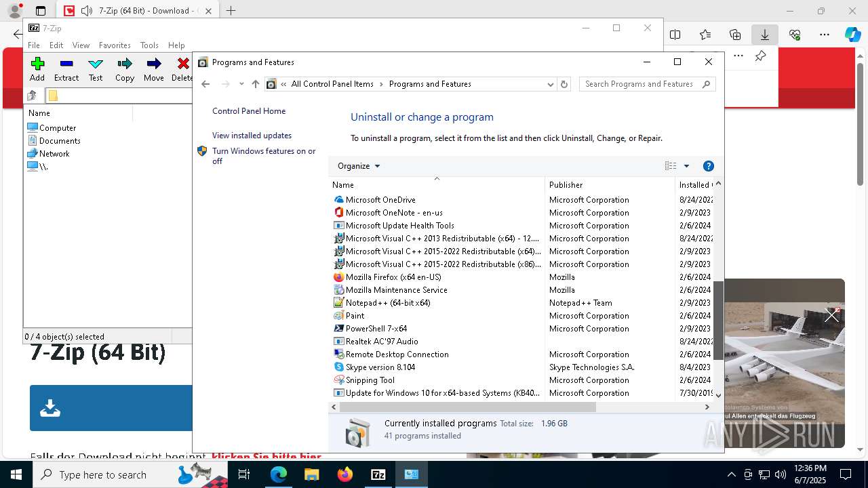The image size is (868, 488).
Task: Open the File menu in 7-Zip
Action: click(34, 45)
